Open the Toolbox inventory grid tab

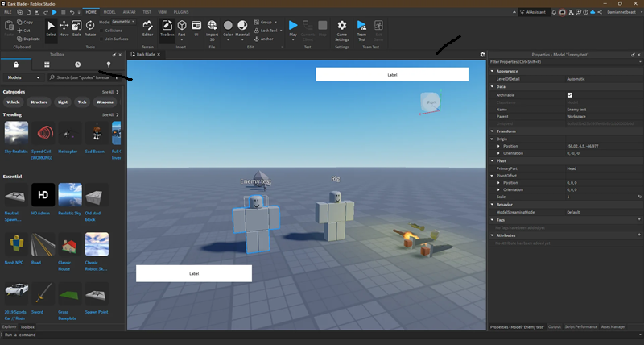tap(47, 64)
